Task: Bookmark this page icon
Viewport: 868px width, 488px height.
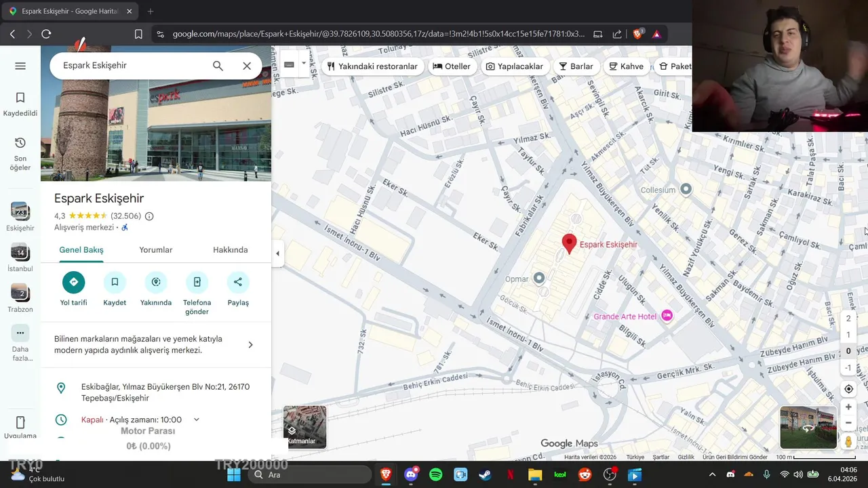Action: tap(138, 34)
